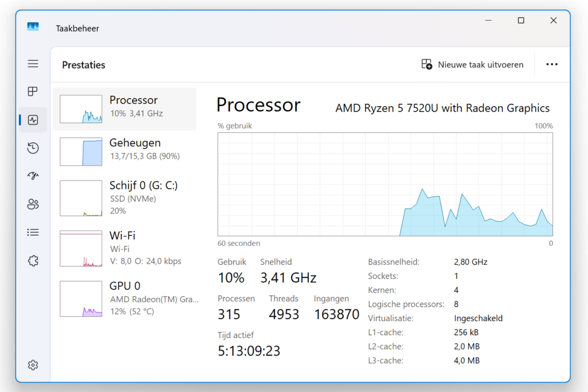Click the Kernen label
This screenshot has width=588, height=392.
click(x=382, y=290)
